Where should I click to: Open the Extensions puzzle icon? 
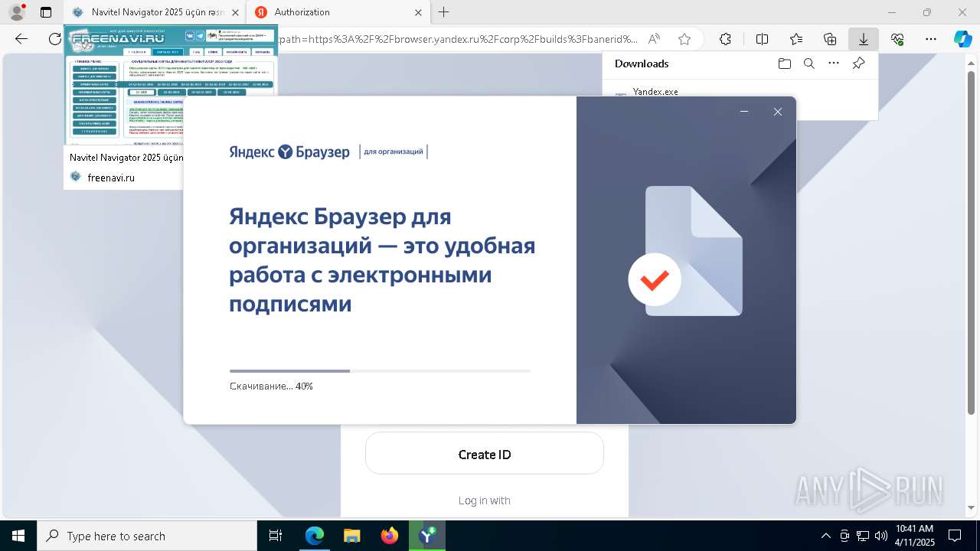725,39
